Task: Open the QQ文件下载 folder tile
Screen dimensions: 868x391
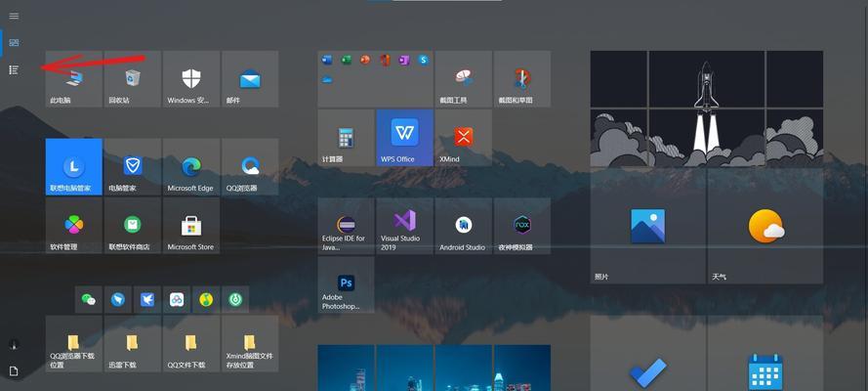Action: 191,344
